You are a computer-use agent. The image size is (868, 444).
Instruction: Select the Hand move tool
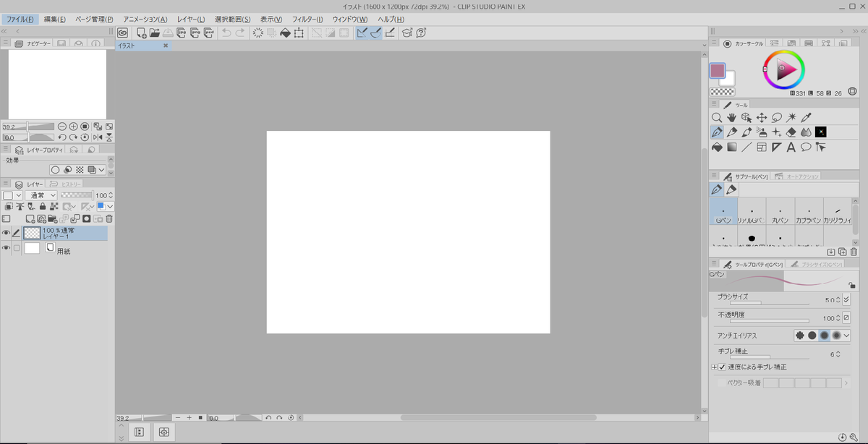click(x=731, y=117)
